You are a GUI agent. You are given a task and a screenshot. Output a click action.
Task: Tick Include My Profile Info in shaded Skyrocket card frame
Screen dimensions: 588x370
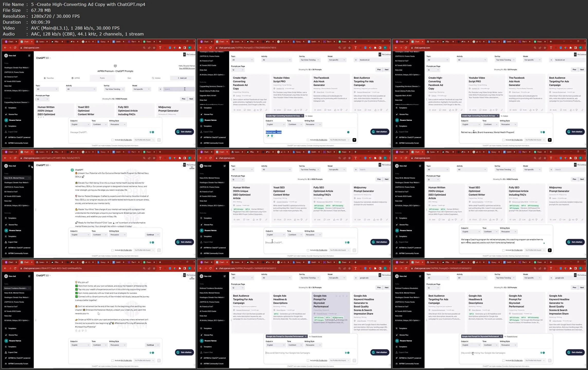[x=308, y=360]
